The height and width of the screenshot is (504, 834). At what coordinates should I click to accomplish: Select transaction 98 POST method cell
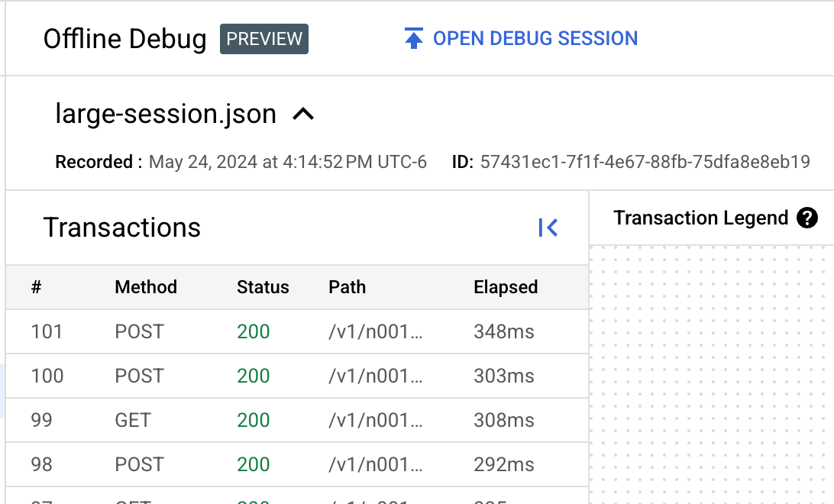point(139,464)
